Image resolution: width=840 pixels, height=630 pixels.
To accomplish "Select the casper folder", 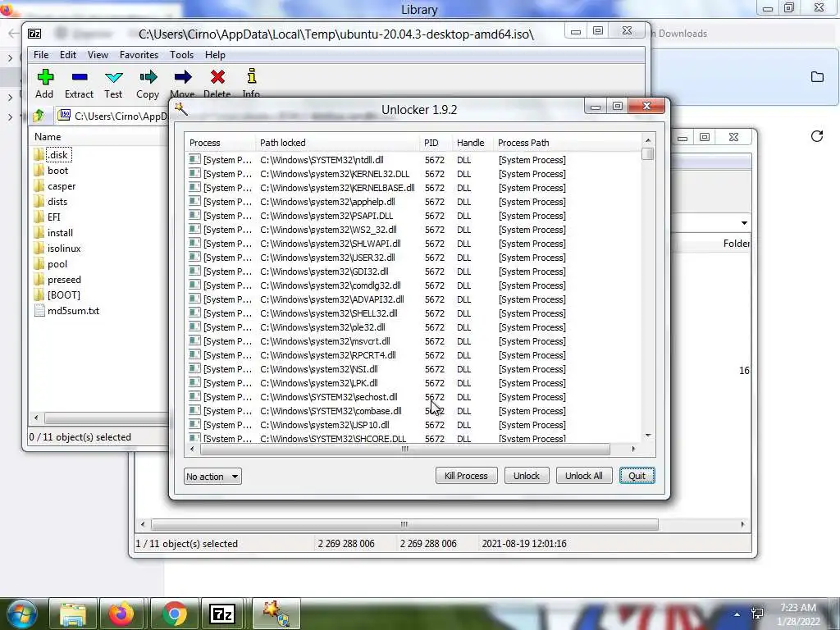I will coord(55,186).
